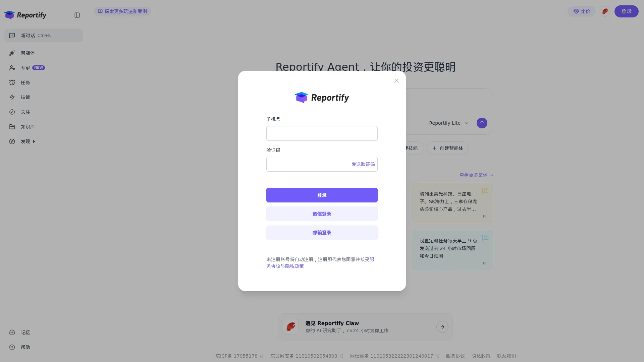Open 关注 follow section
Viewport: 644px width, 362px height.
pyautogui.click(x=43, y=112)
